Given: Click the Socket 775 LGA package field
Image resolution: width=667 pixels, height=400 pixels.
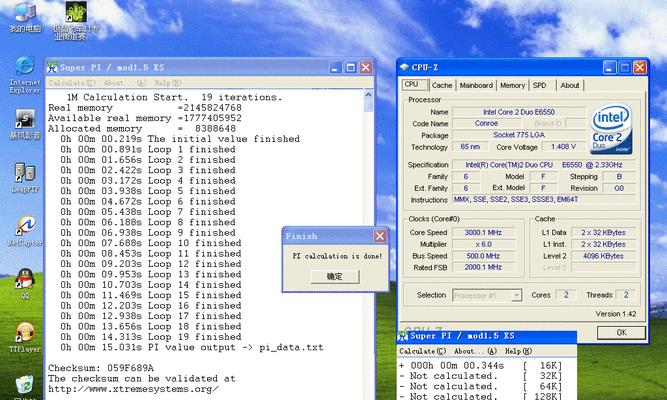Looking at the screenshot, I should coord(519,135).
